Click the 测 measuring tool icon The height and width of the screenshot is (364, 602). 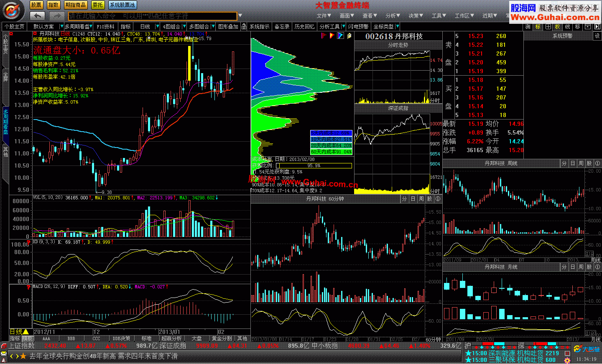[x=528, y=26]
